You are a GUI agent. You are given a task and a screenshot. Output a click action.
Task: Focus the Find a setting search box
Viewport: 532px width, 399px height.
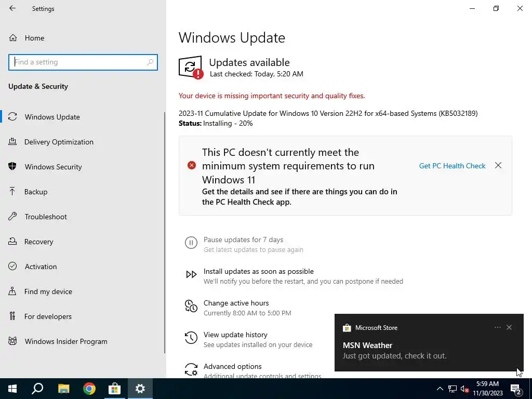[x=83, y=62]
